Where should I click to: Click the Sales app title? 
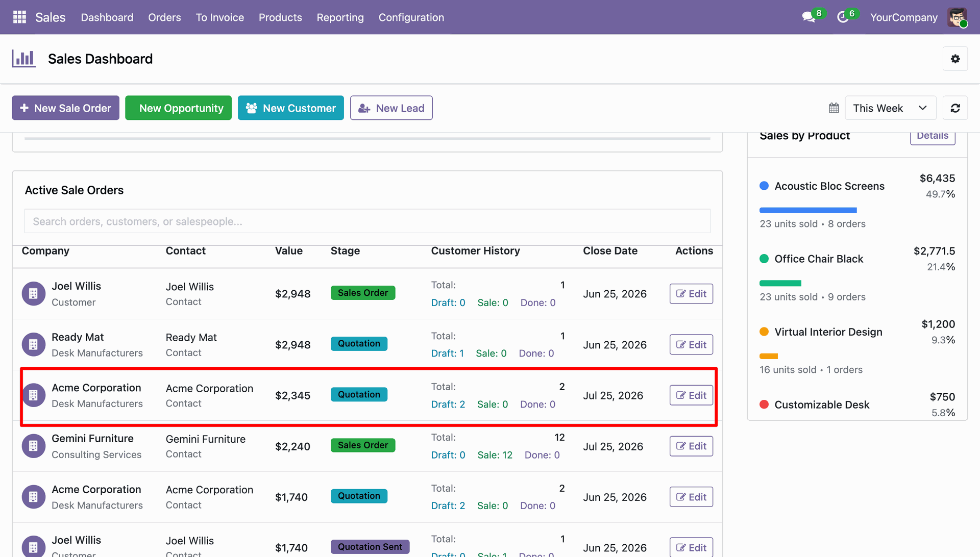tap(51, 17)
